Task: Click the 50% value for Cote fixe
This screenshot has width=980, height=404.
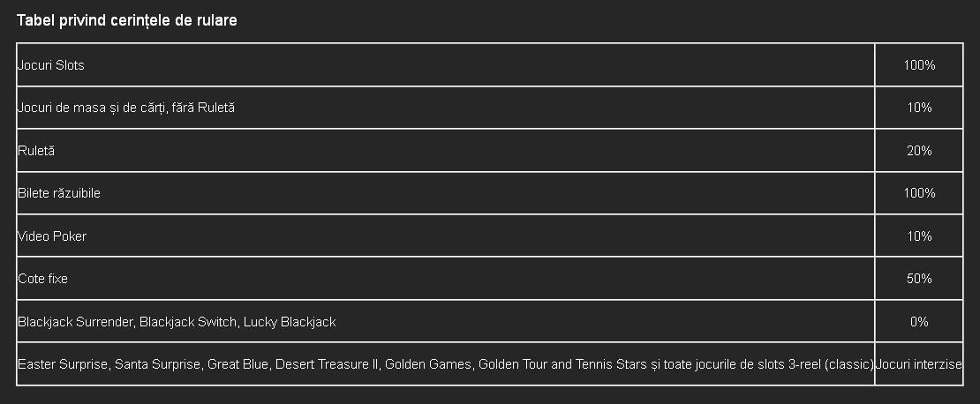Action: (919, 279)
